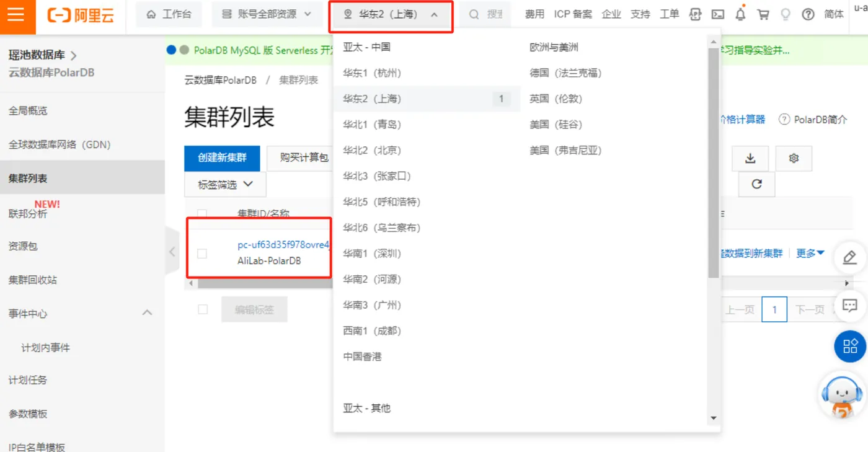868x452 pixels.
Task: Click the lightbulb icon in the top bar
Action: pos(786,14)
